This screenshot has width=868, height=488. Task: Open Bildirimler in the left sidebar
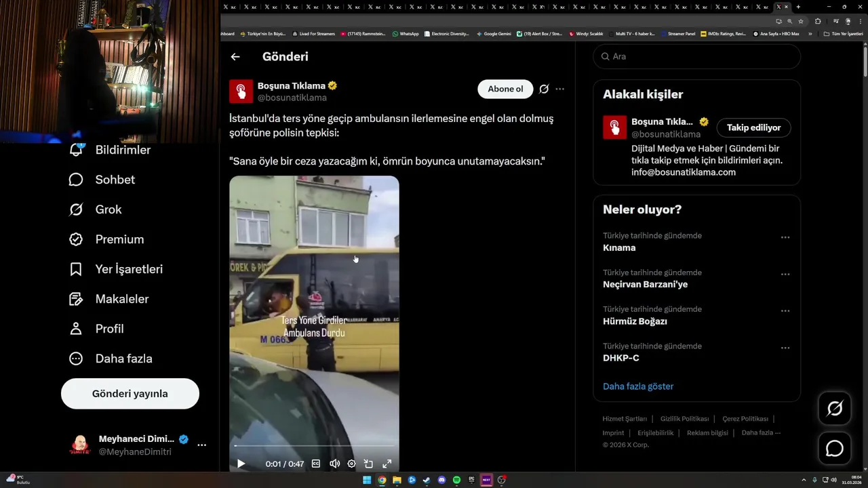110,150
